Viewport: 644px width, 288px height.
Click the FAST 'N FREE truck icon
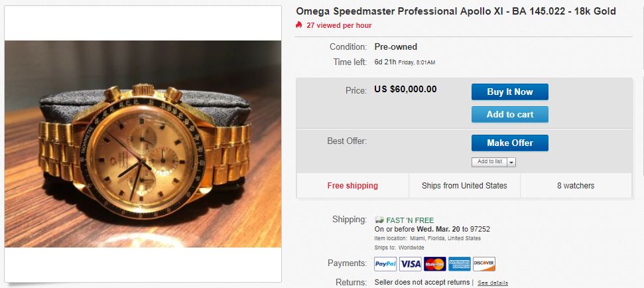(x=380, y=219)
